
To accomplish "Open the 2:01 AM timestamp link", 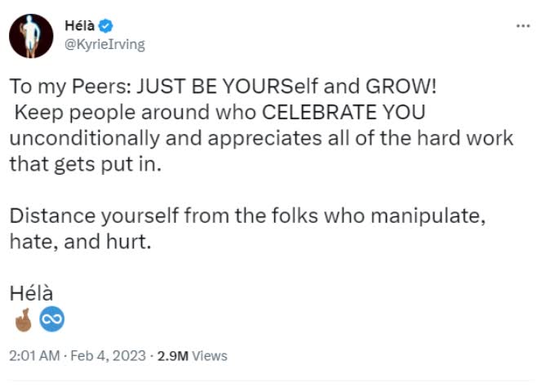I will [34, 356].
